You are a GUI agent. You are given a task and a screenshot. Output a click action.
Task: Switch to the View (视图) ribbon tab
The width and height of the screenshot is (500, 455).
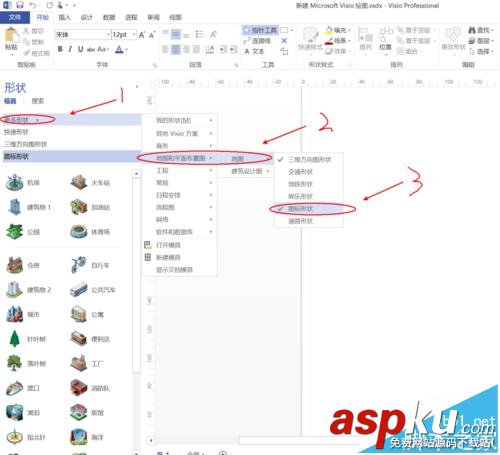tap(175, 17)
